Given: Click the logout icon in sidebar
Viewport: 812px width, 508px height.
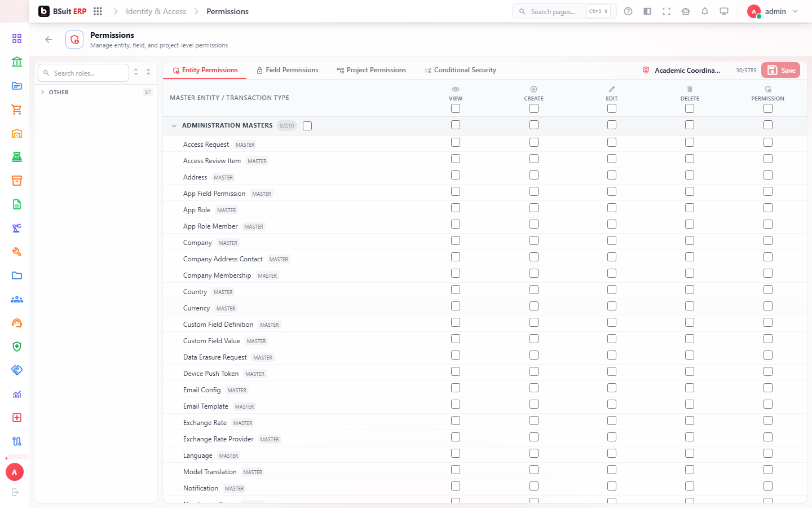Looking at the screenshot, I should [15, 492].
